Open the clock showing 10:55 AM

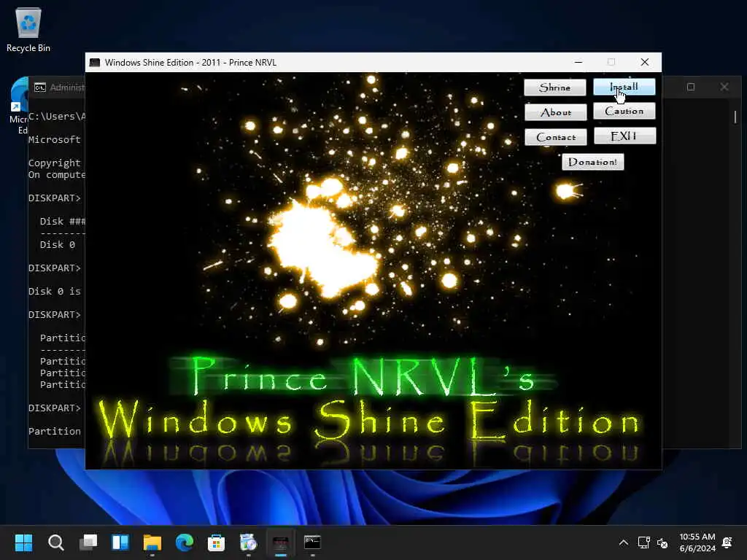point(697,542)
